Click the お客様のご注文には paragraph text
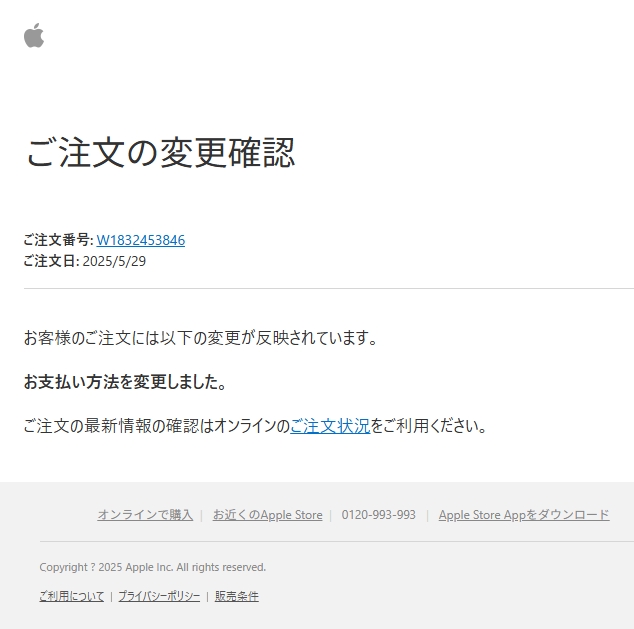 201,338
